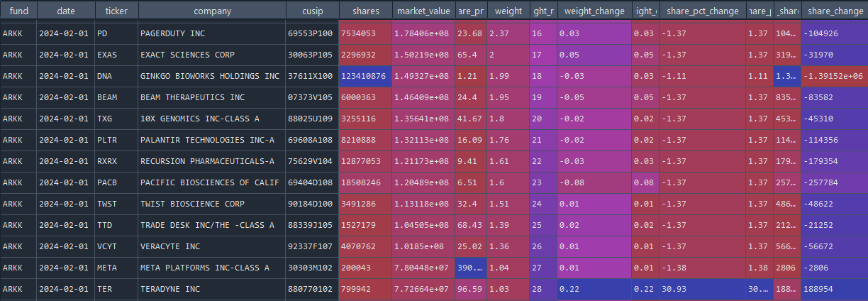Click market value 1.0185e+08
Image resolution: width=868 pixels, height=301 pixels.
click(x=423, y=246)
